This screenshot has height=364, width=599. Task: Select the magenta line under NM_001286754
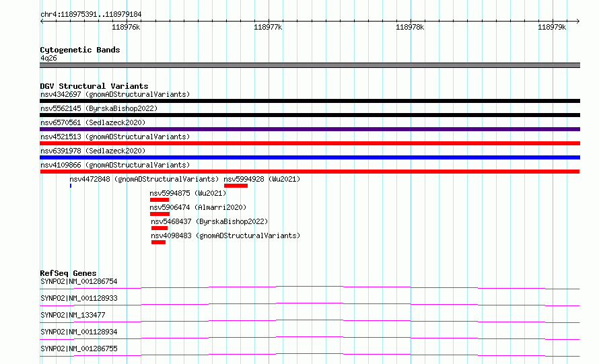pos(310,287)
